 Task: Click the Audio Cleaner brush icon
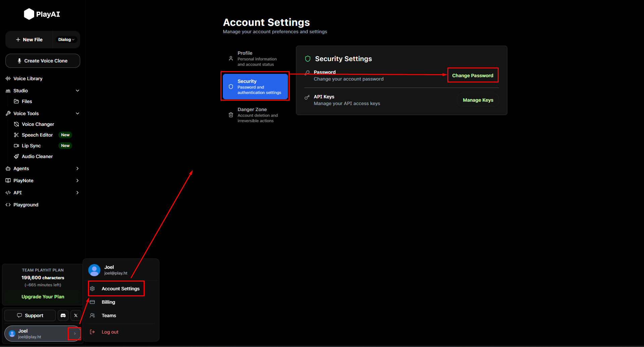pyautogui.click(x=16, y=156)
